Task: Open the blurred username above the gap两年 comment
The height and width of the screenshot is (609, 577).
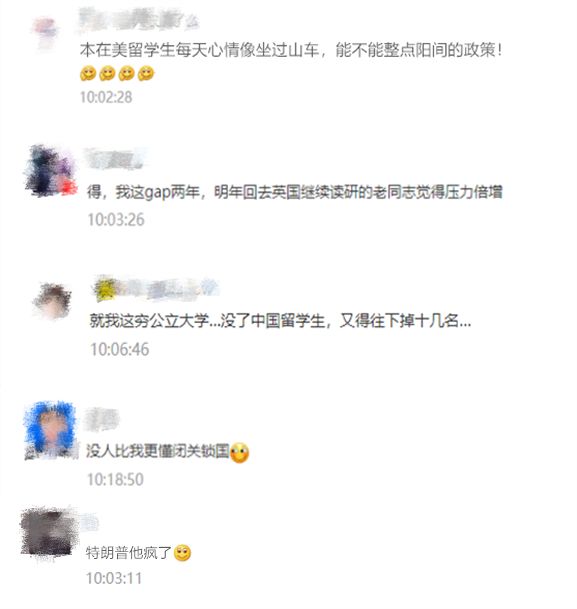Action: tap(115, 159)
